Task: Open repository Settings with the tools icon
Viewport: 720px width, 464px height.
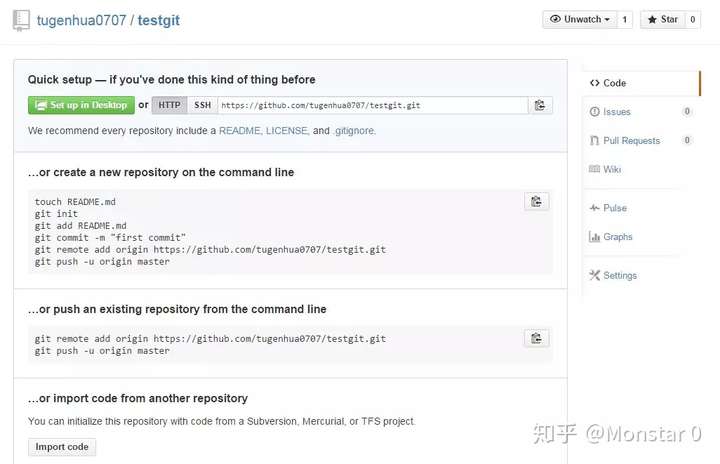Action: 595,275
